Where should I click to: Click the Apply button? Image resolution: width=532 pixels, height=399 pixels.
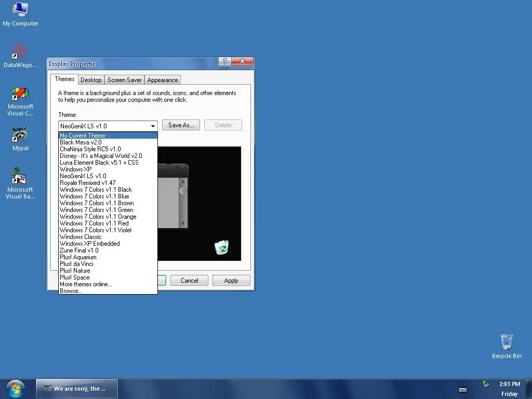[x=231, y=281]
